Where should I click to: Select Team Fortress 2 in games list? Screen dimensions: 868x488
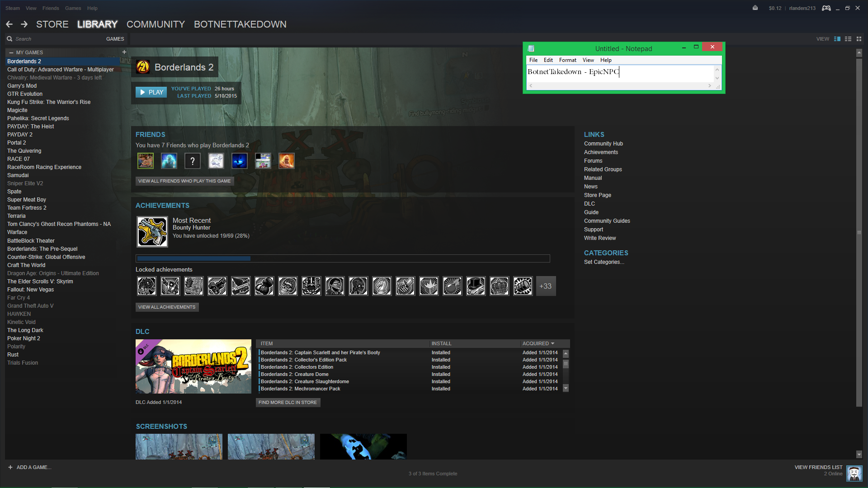[x=27, y=208]
